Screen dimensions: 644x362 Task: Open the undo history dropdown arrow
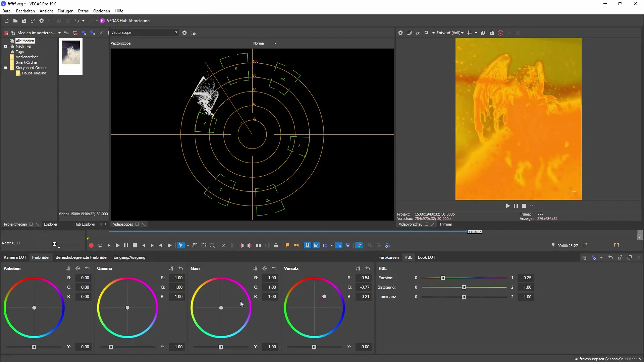(x=84, y=21)
